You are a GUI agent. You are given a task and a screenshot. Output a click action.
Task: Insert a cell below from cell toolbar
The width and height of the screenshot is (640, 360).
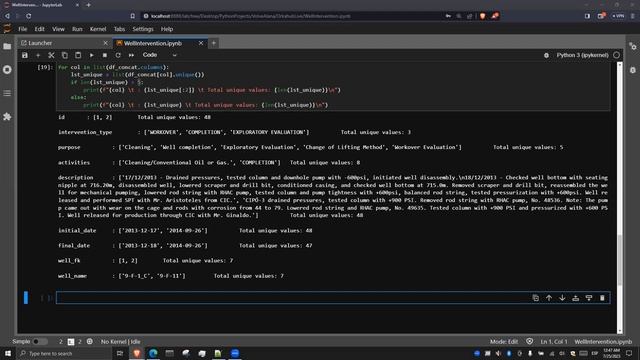click(x=589, y=298)
